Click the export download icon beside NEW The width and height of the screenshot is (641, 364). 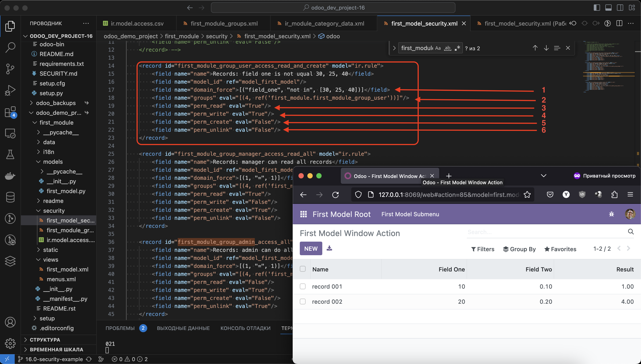(329, 248)
